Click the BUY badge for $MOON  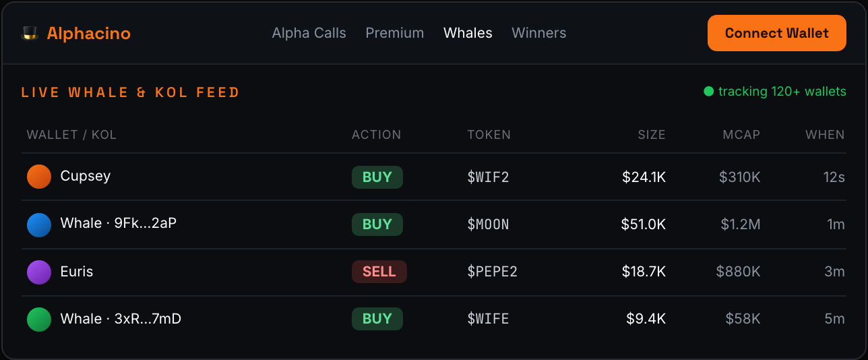click(377, 224)
